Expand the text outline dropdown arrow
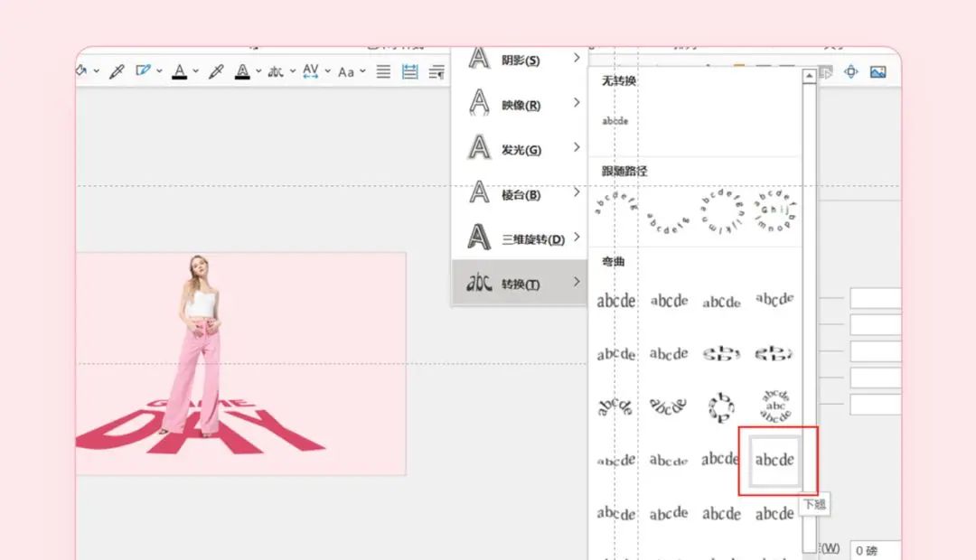This screenshot has width=976, height=560. (x=258, y=71)
